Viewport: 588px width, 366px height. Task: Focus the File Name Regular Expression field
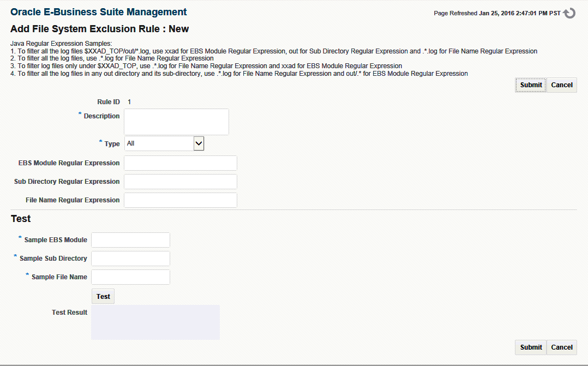pyautogui.click(x=181, y=200)
